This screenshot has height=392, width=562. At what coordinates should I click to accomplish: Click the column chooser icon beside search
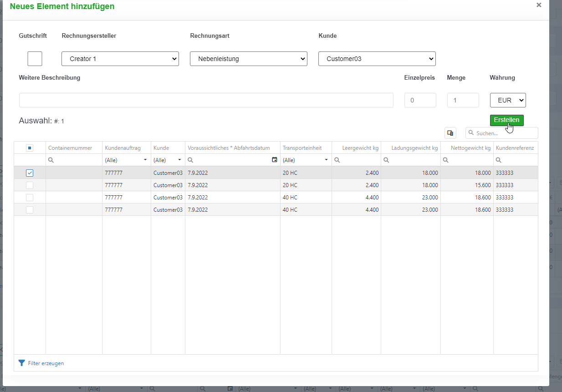[x=450, y=133]
